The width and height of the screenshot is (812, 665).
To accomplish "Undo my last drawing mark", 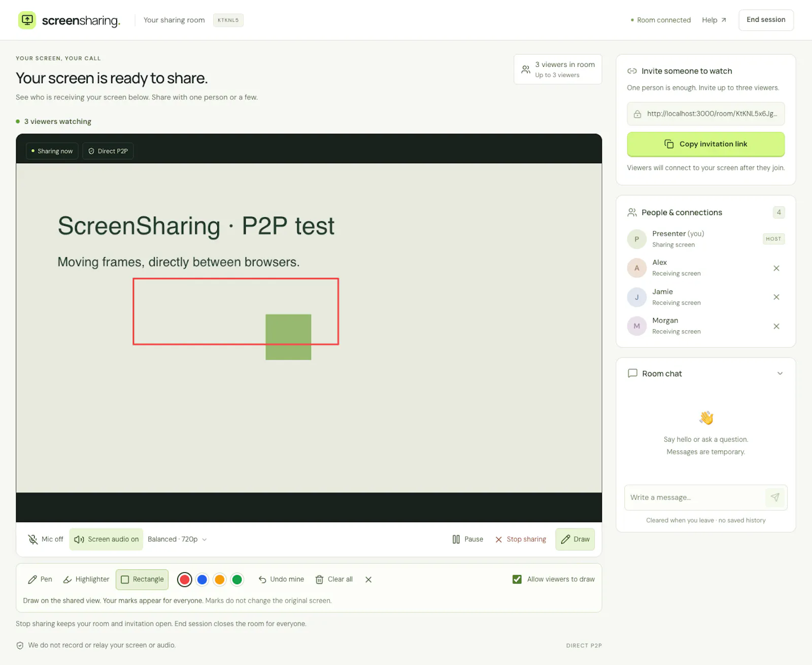I will point(281,579).
